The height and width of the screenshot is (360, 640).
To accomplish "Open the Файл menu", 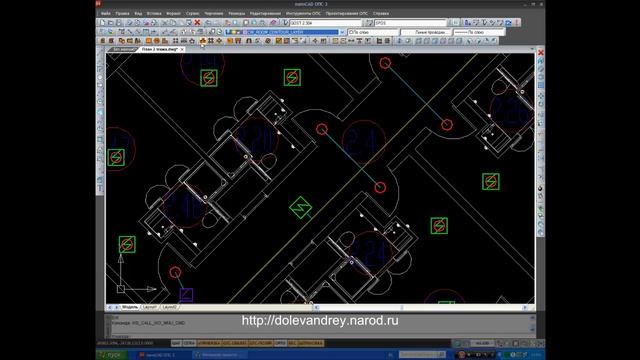I will click(x=106, y=13).
